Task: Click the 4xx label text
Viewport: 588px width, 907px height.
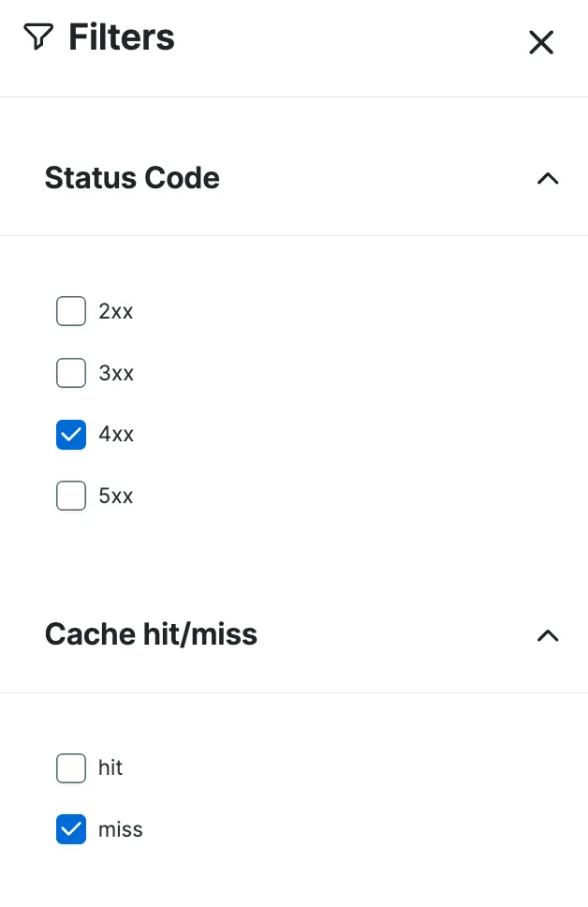Action: click(x=116, y=435)
